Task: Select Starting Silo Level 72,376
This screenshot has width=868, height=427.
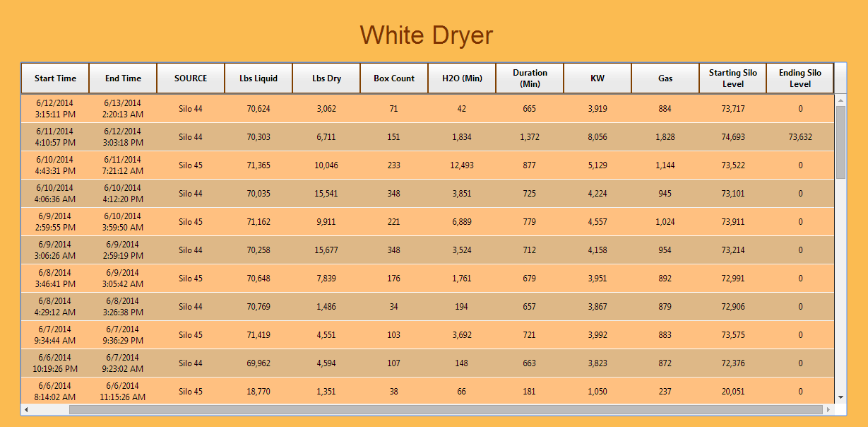Action: pos(733,363)
